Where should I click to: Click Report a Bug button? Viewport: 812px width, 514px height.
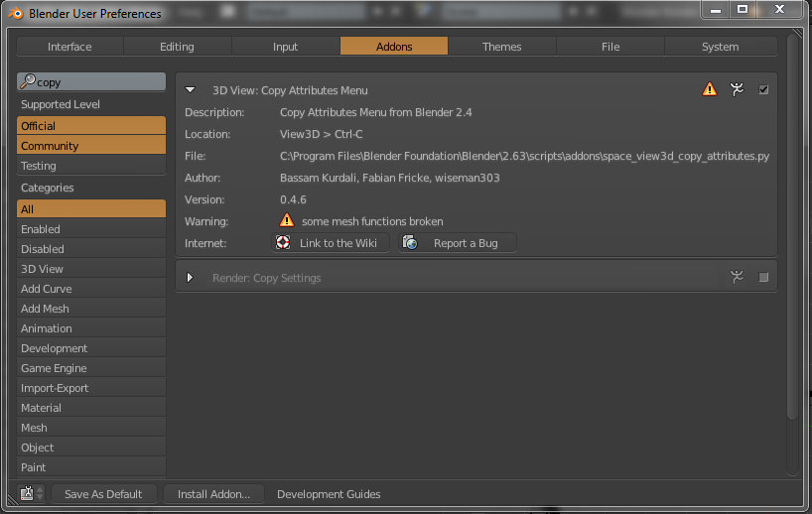click(x=458, y=243)
